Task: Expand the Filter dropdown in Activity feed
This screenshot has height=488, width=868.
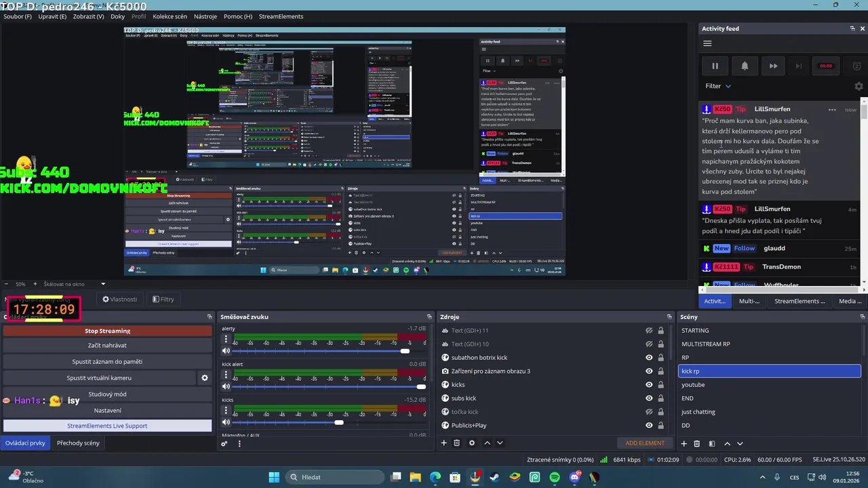Action: [718, 86]
